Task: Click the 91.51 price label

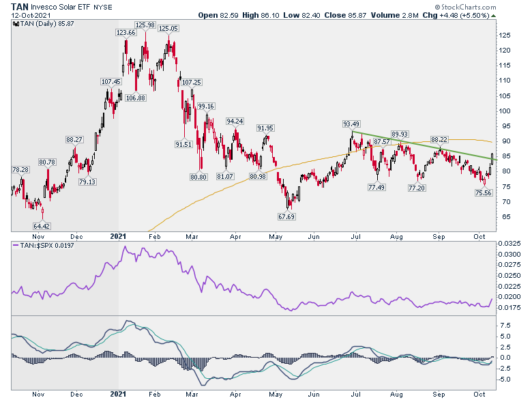Action: pyautogui.click(x=183, y=144)
